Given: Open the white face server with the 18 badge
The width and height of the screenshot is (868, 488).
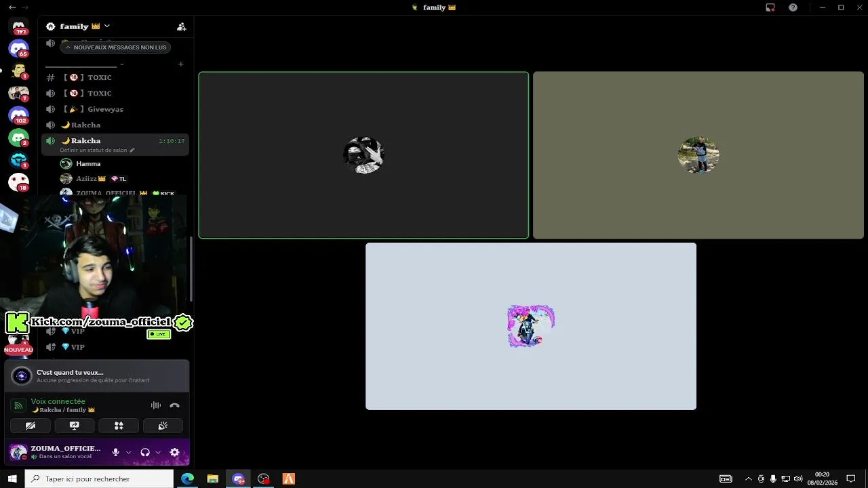Looking at the screenshot, I should point(19,182).
